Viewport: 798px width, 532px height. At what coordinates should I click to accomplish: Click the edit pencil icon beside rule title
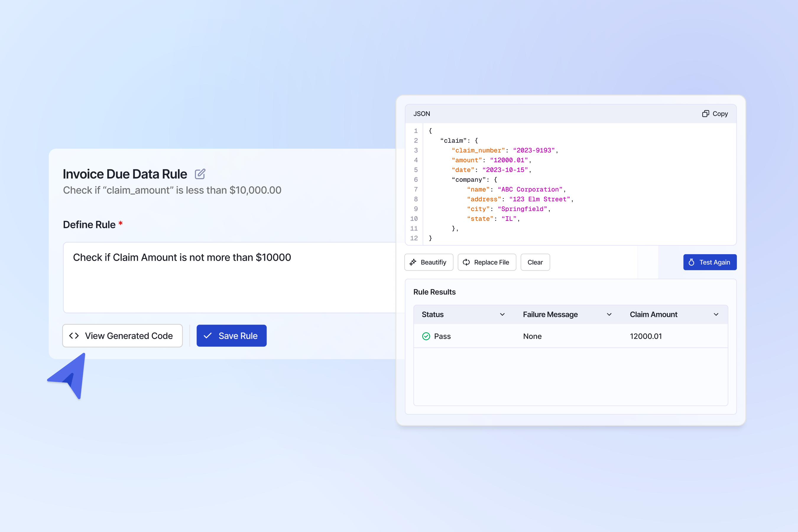point(200,174)
